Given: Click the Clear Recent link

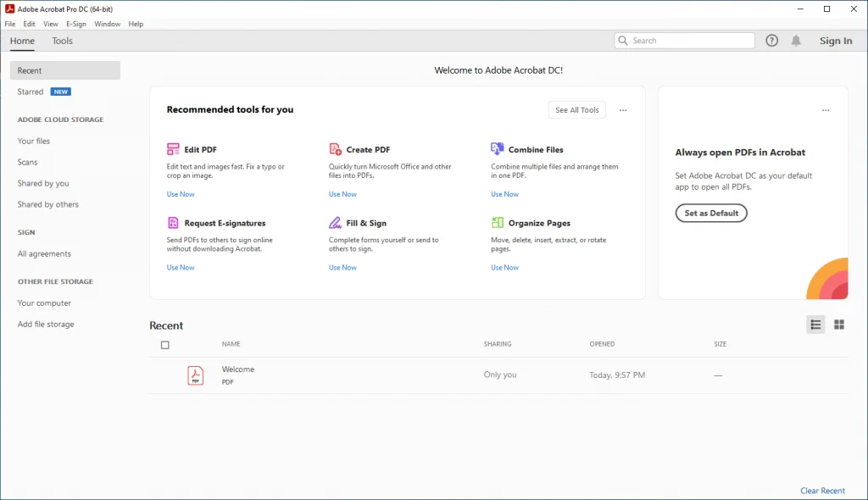Looking at the screenshot, I should 822,491.
